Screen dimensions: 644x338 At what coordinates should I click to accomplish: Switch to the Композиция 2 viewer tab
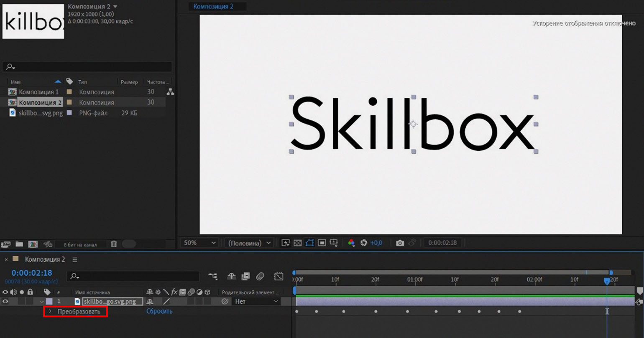pyautogui.click(x=213, y=6)
